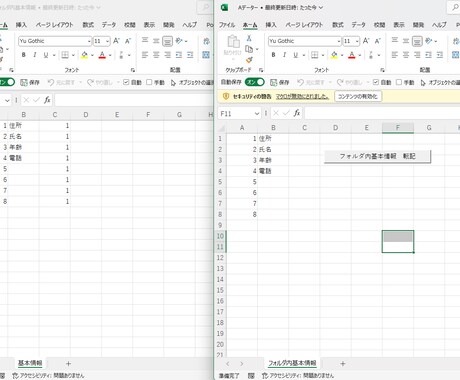Add new sheet in right window
Image resolution: width=460 pixels, height=380 pixels.
coord(343,363)
